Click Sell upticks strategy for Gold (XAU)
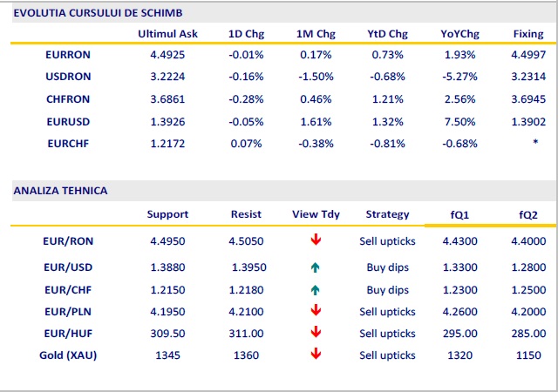Viewport: 558px width, 392px height. 387,355
